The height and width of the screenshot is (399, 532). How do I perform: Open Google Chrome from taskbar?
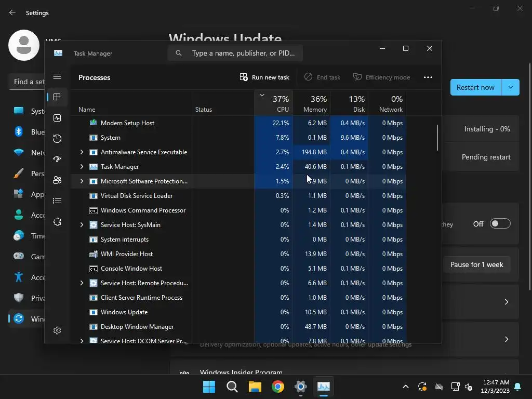tap(278, 387)
